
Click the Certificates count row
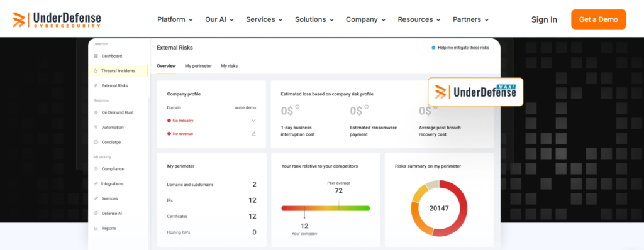pyautogui.click(x=211, y=216)
